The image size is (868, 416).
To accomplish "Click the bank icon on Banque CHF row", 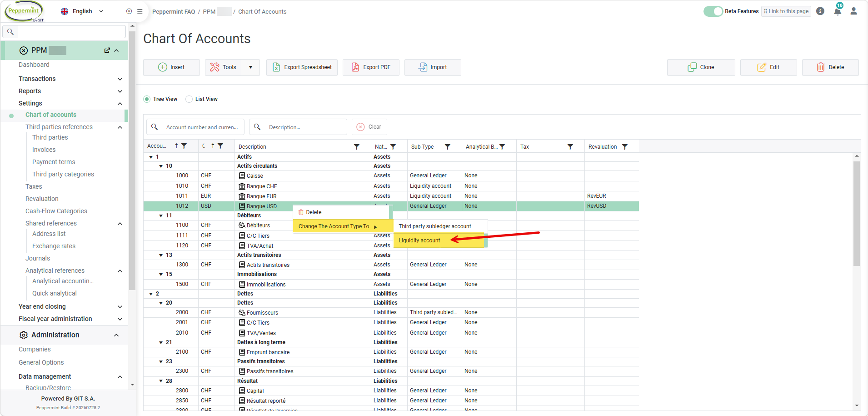I will (x=242, y=186).
